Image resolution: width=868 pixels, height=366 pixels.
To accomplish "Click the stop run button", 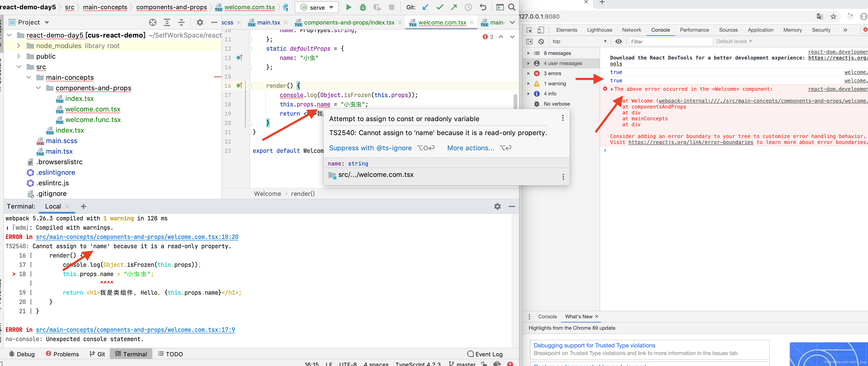I will click(391, 7).
